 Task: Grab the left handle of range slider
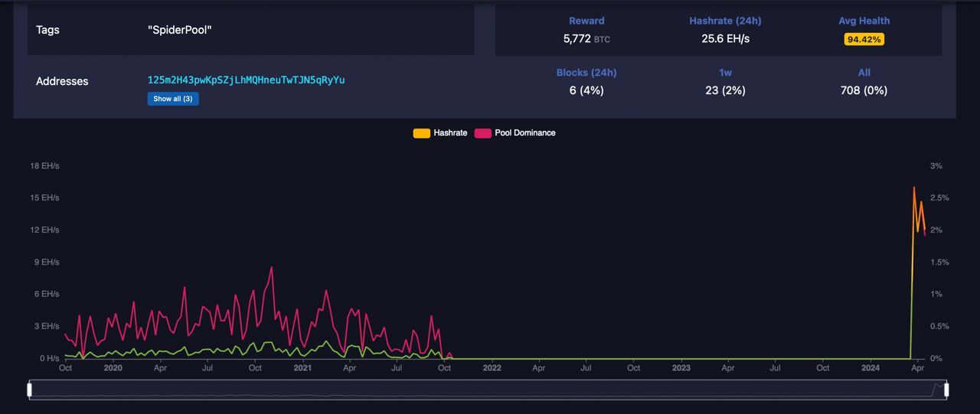click(30, 390)
